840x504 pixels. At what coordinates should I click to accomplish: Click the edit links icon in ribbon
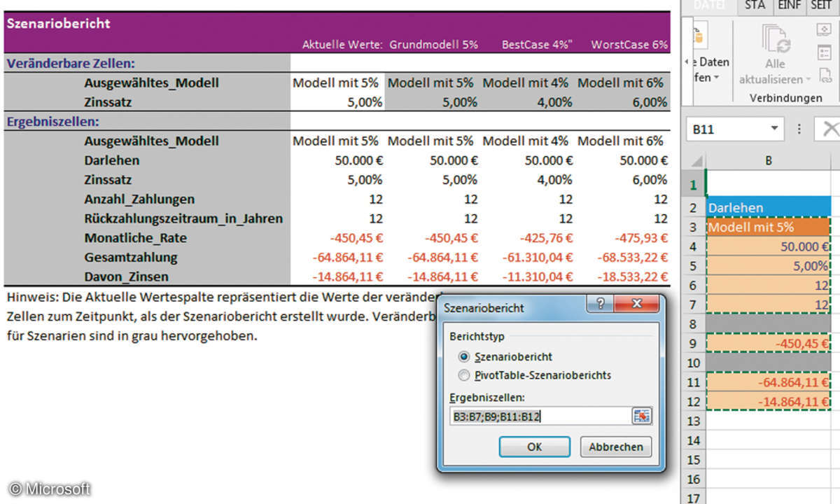point(824,75)
